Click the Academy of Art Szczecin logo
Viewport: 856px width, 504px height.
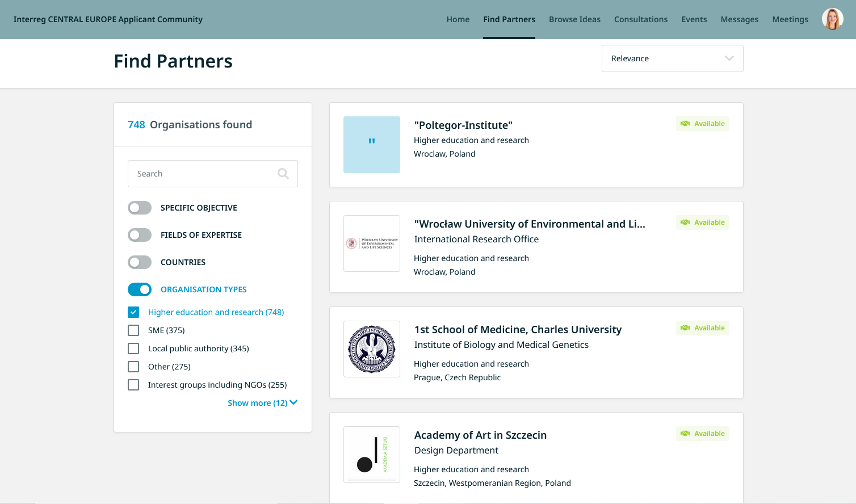pos(372,455)
